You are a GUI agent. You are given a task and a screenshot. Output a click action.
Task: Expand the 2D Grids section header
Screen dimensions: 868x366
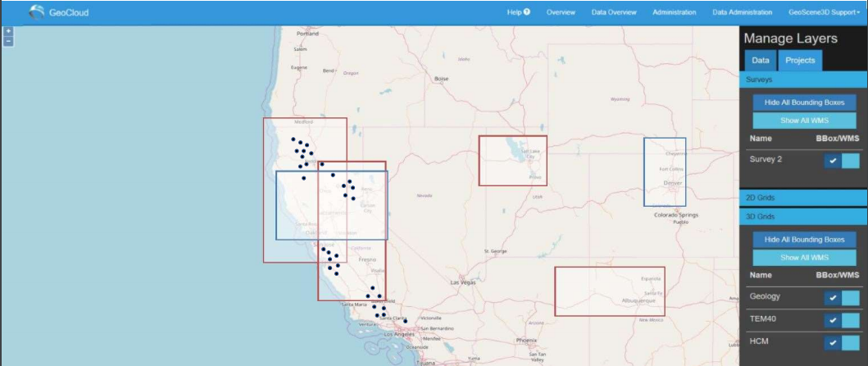(803, 198)
